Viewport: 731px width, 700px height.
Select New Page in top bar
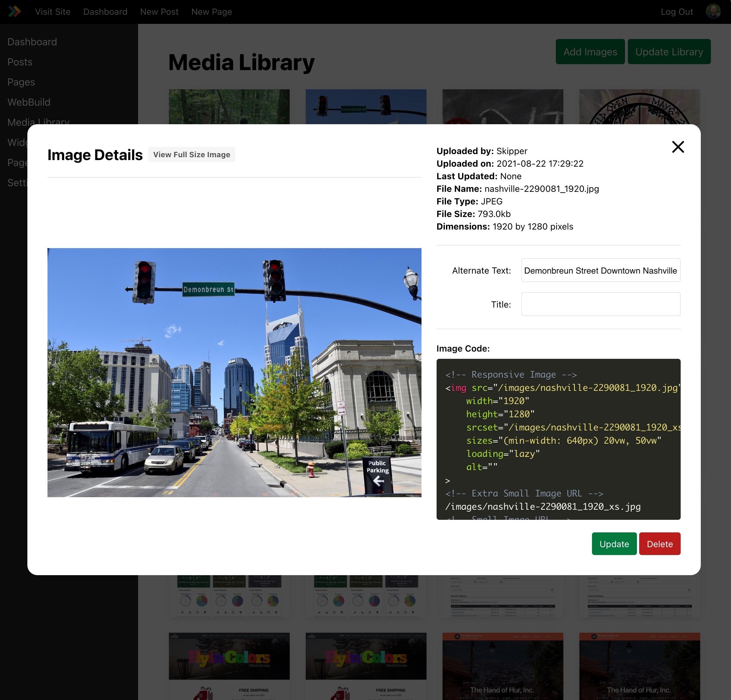point(211,12)
